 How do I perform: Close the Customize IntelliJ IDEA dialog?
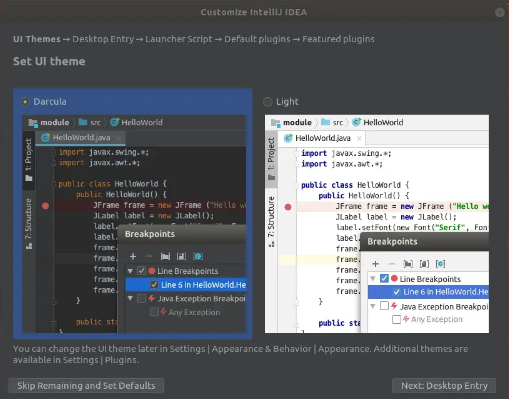(500, 12)
